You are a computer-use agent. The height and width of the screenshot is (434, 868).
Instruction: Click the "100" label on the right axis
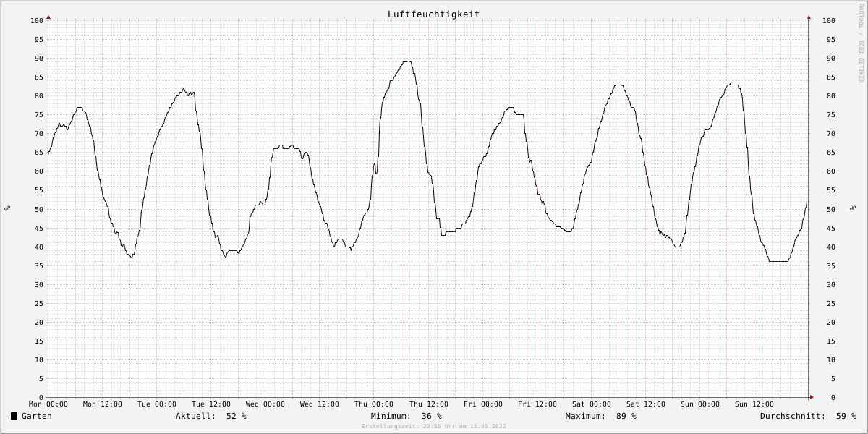click(829, 21)
